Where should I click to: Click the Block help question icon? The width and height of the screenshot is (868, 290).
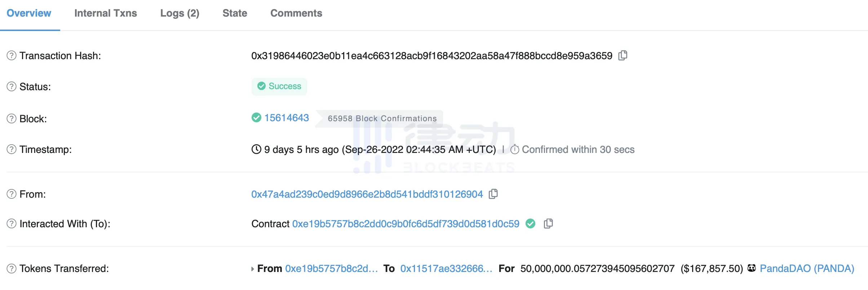coord(12,119)
